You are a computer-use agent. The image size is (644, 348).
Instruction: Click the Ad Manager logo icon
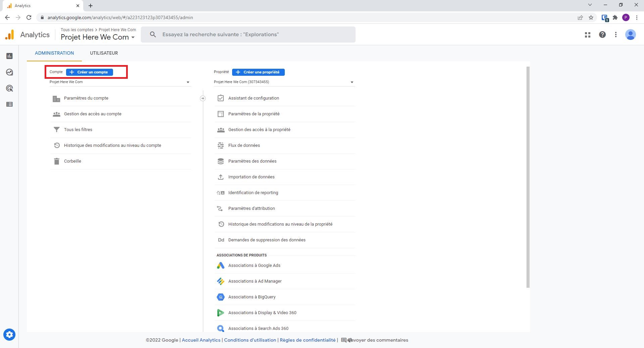click(x=220, y=281)
